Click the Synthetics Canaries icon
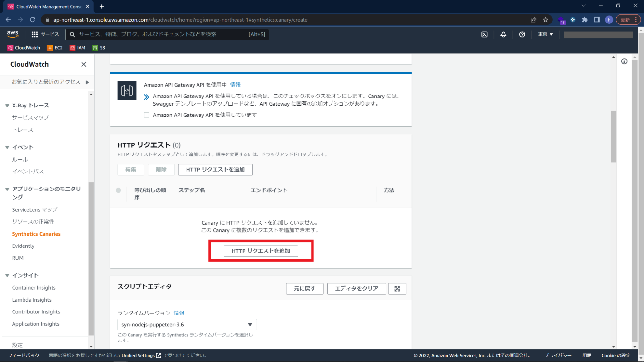 [36, 233]
